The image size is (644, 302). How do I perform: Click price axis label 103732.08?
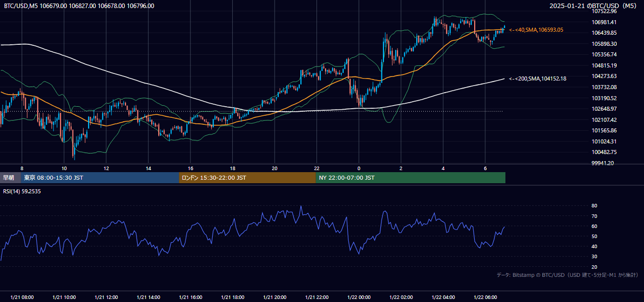[604, 87]
